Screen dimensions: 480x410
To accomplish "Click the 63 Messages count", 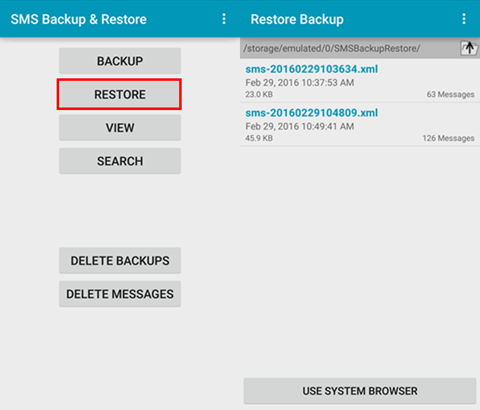I will pos(450,94).
